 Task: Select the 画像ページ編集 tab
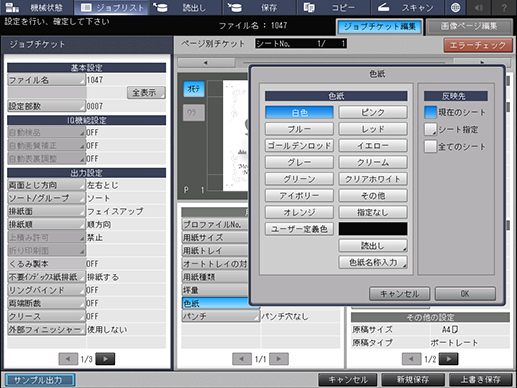pyautogui.click(x=469, y=27)
